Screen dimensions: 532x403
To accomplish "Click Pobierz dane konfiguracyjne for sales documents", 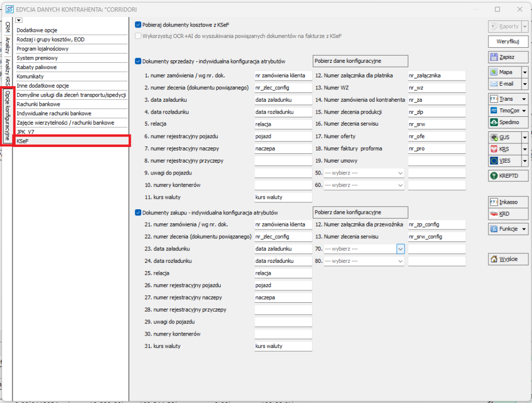I will pyautogui.click(x=360, y=61).
